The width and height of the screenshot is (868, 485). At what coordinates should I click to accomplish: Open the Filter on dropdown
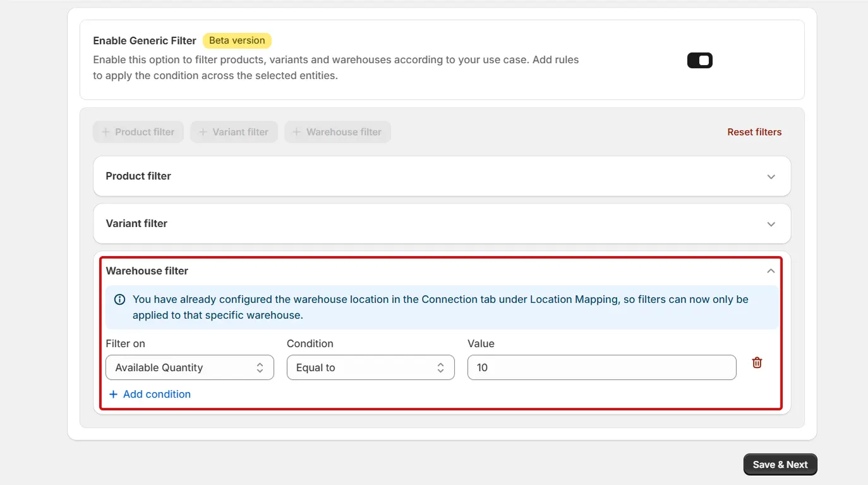click(190, 367)
